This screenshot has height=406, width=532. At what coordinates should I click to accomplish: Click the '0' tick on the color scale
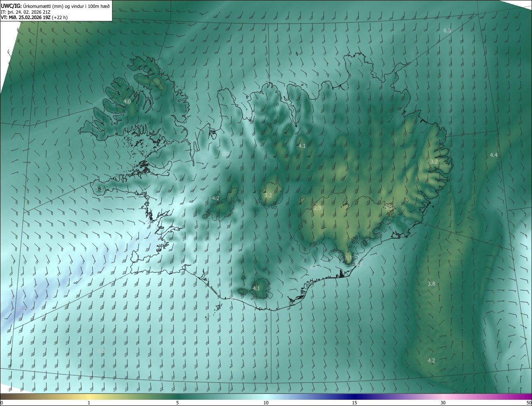[2, 403]
